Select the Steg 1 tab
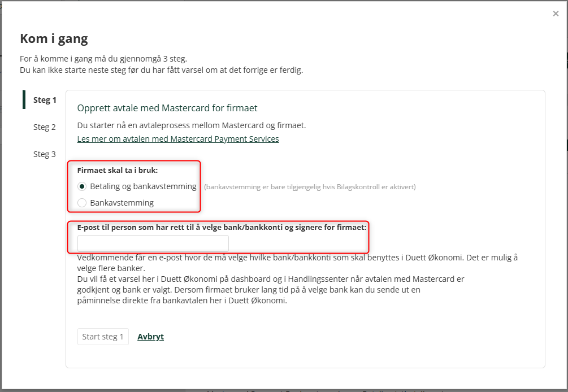Viewport: 568px width, 392px height. pos(45,100)
